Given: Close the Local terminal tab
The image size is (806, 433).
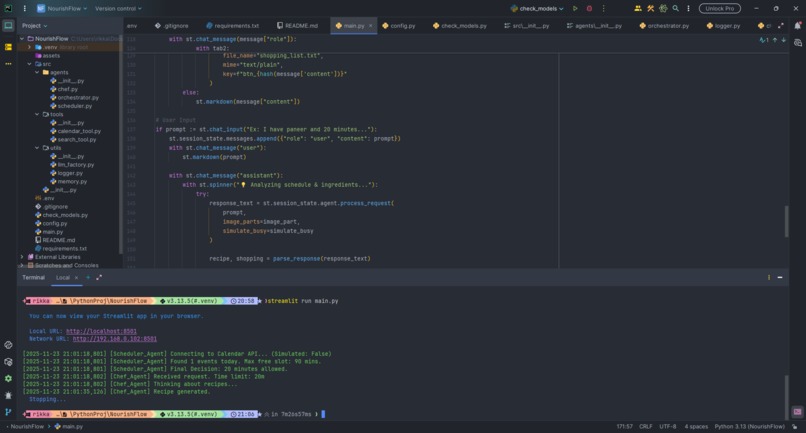Looking at the screenshot, I should tap(77, 278).
